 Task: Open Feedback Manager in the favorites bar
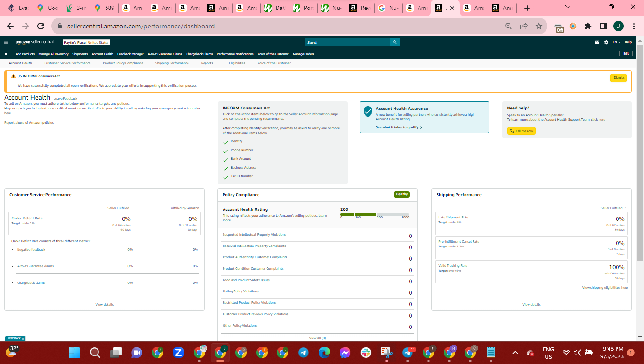click(x=131, y=54)
